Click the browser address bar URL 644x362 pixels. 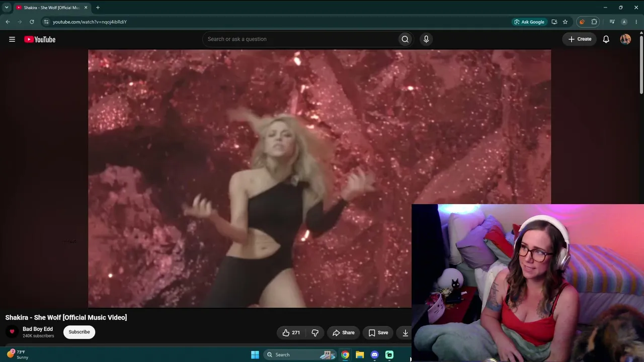pyautogui.click(x=90, y=22)
